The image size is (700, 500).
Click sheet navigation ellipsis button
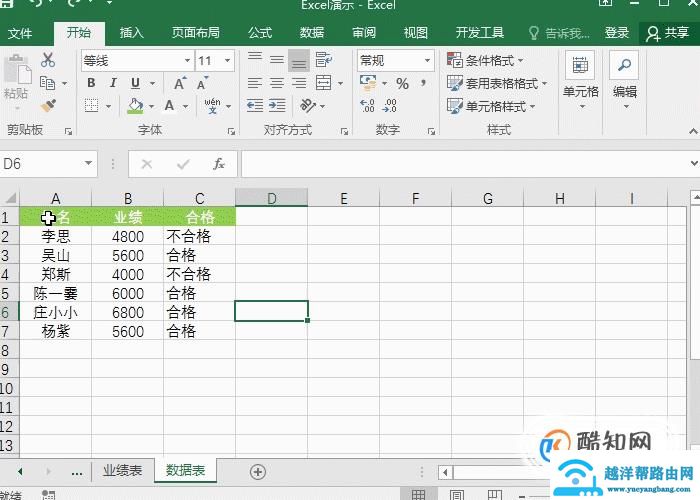(77, 472)
